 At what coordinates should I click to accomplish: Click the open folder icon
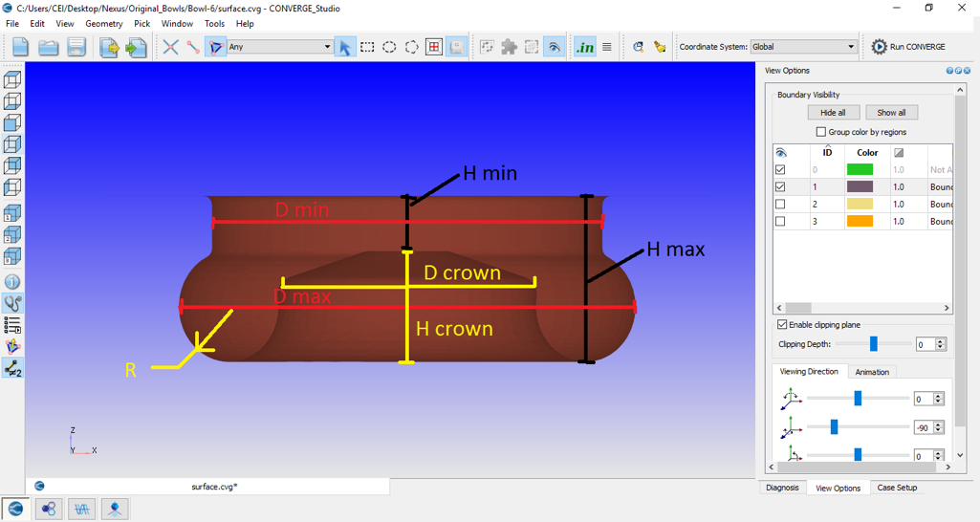click(x=49, y=47)
